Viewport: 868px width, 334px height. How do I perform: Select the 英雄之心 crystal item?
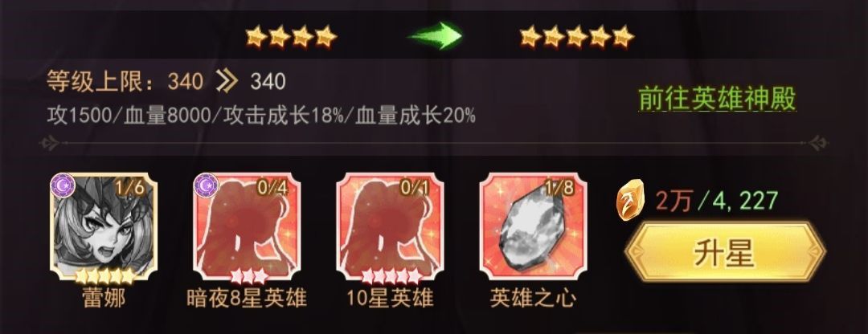click(x=533, y=227)
